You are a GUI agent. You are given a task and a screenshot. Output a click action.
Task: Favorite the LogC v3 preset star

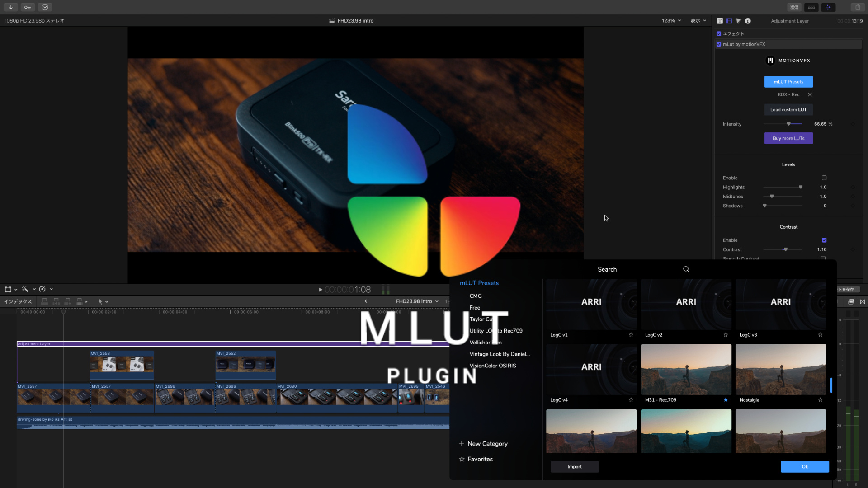point(820,335)
